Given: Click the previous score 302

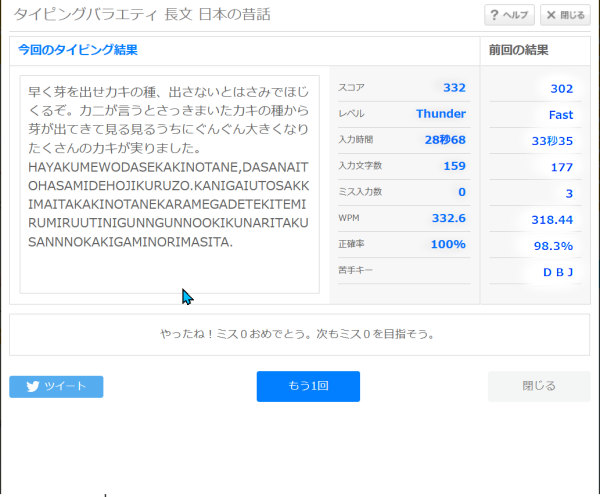Looking at the screenshot, I should click(561, 89).
